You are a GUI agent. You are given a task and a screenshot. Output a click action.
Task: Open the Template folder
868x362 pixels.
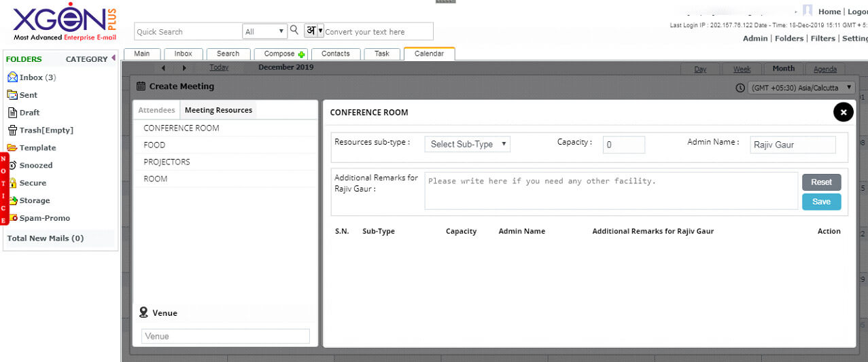(x=37, y=148)
